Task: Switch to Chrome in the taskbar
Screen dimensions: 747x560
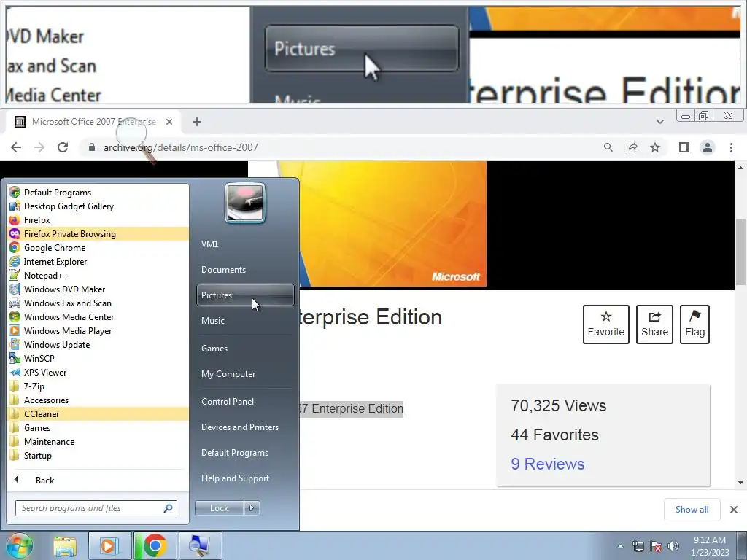Action: (x=155, y=545)
